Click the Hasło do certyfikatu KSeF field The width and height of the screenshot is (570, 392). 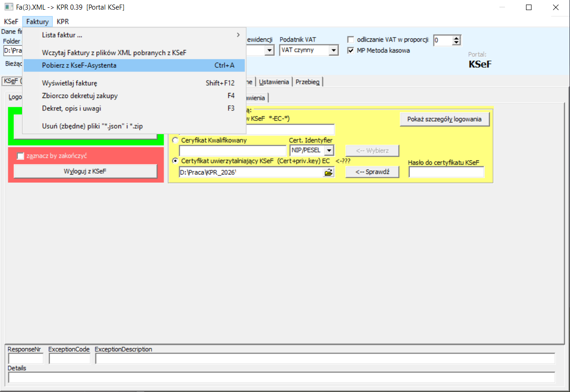(446, 172)
